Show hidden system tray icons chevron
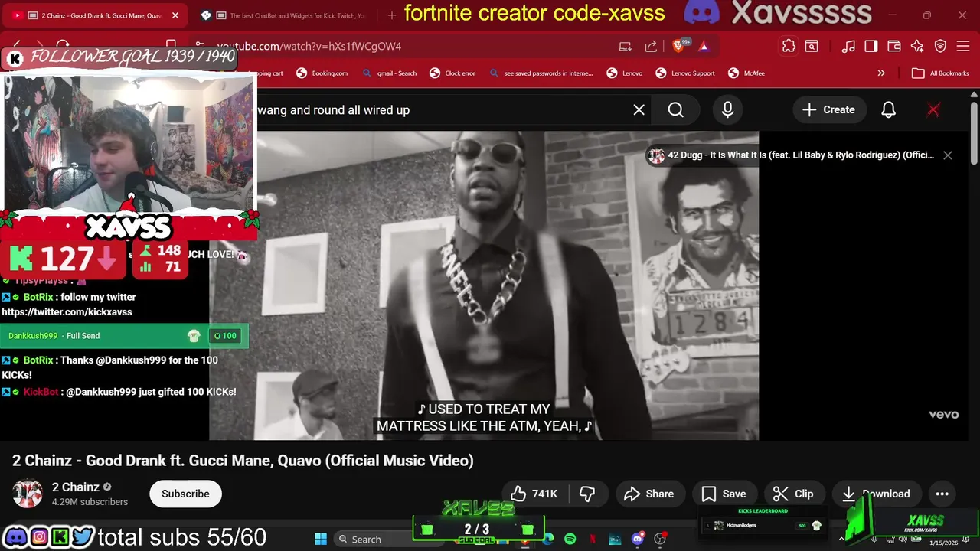This screenshot has width=980, height=551. point(841,539)
